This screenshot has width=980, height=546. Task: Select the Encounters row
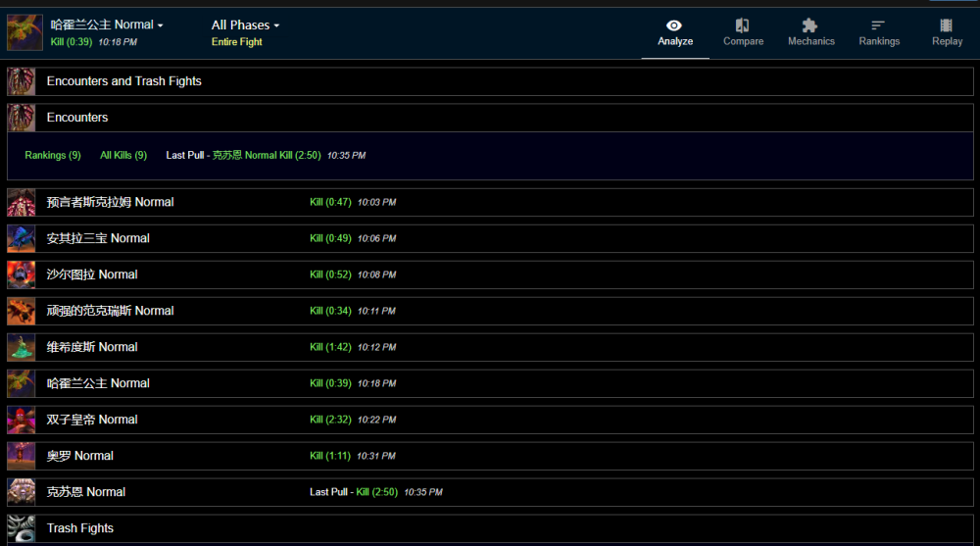pos(490,118)
